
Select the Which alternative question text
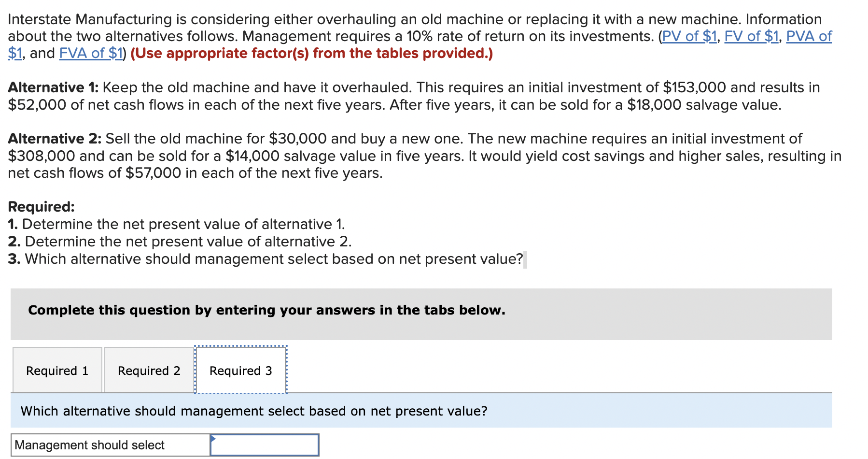[x=254, y=411]
